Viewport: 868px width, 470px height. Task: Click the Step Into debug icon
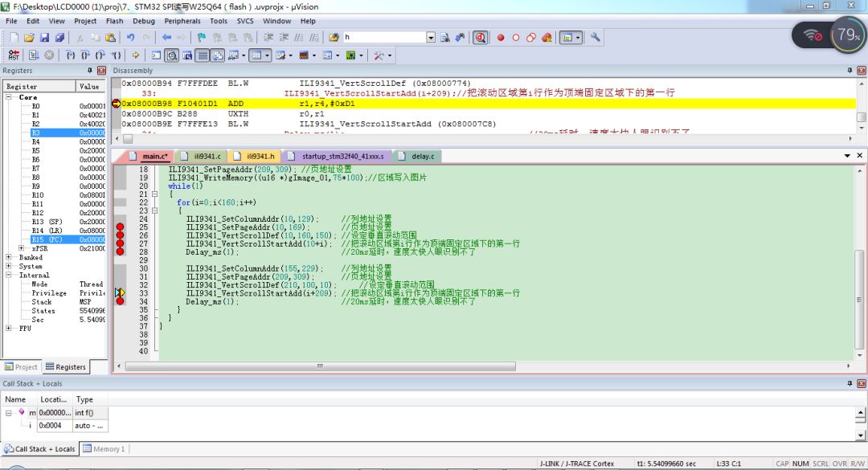[71, 55]
